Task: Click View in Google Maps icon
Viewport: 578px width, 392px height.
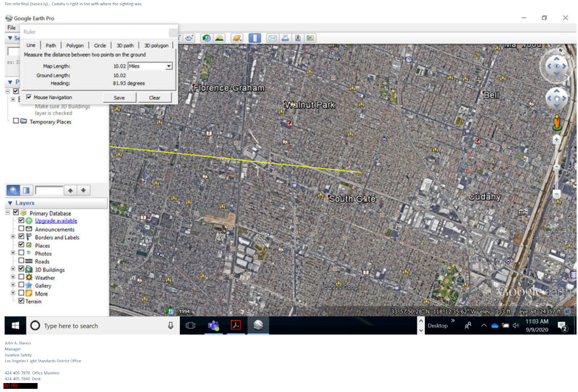Action: tap(298, 38)
